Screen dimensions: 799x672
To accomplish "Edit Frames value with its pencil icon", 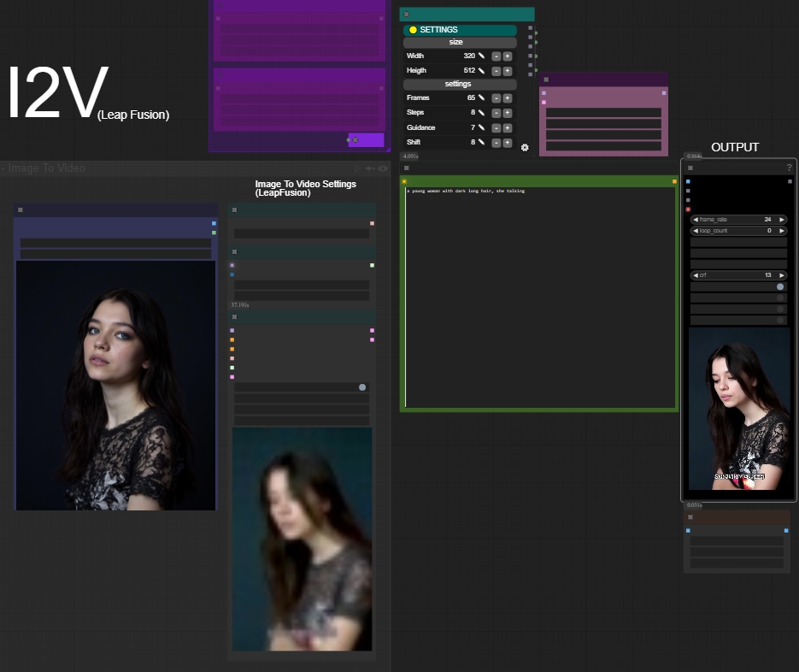I will click(x=481, y=97).
